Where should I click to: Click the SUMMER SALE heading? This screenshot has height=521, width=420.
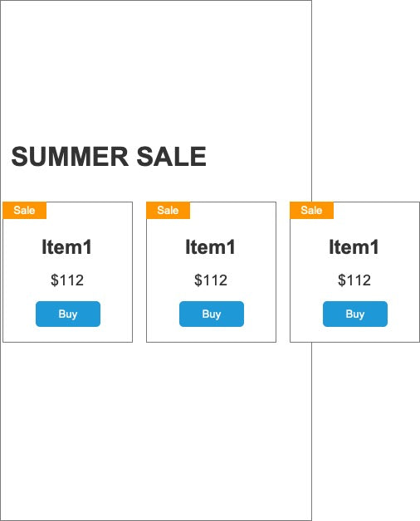[109, 156]
